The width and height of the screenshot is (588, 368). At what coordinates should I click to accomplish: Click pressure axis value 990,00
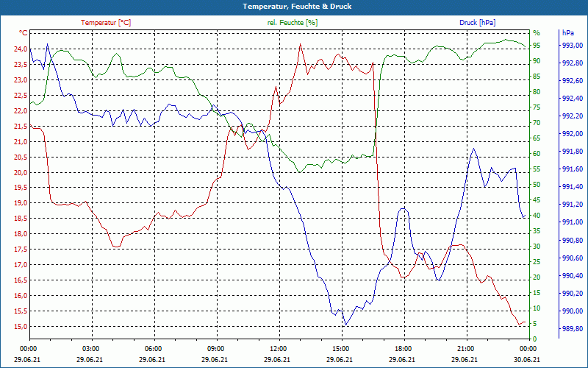[573, 311]
